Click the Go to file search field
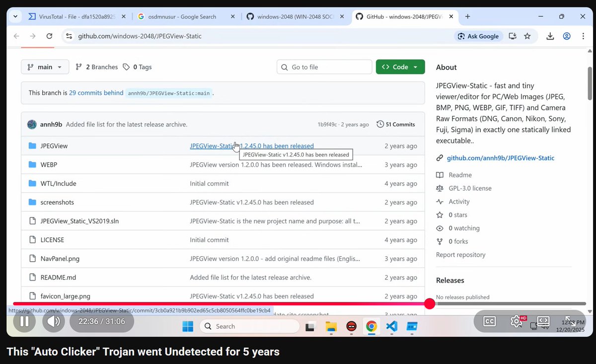 (324, 67)
